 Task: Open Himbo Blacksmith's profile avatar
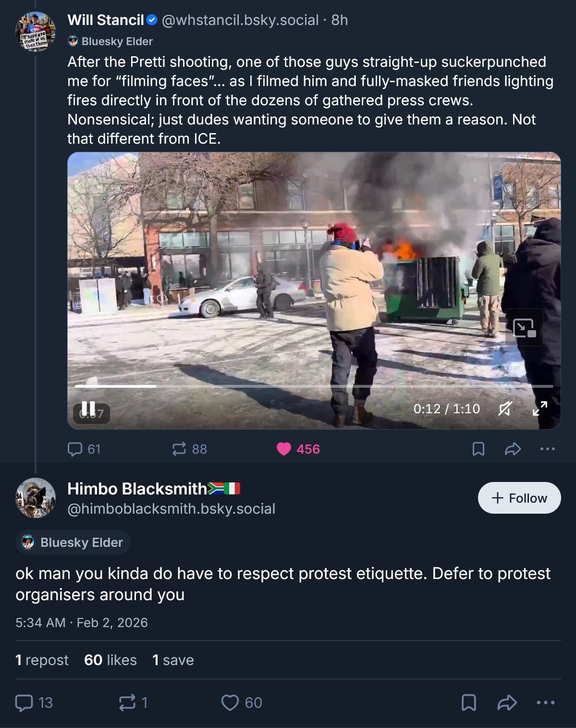point(36,498)
